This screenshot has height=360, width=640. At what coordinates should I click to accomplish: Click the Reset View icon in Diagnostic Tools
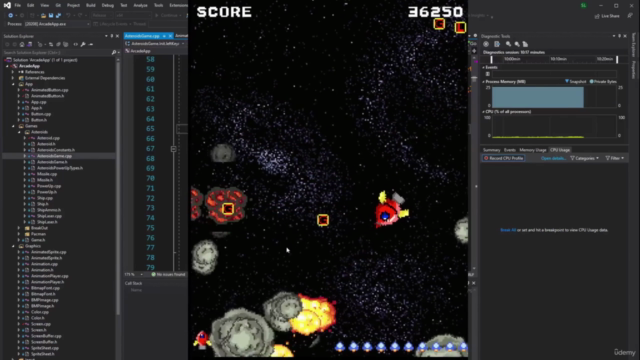click(526, 44)
